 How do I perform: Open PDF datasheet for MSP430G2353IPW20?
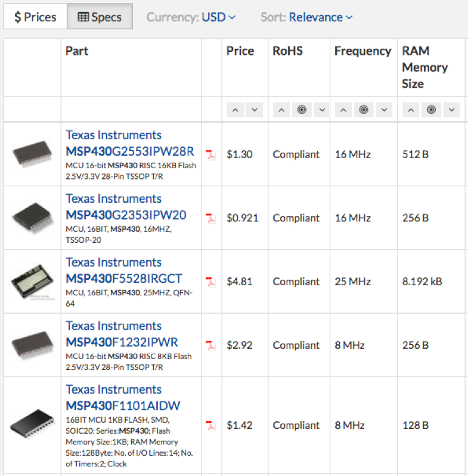point(210,218)
